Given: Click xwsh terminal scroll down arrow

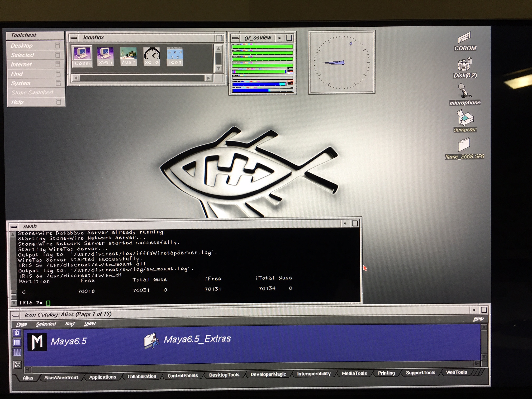Looking at the screenshot, I should coord(13,303).
